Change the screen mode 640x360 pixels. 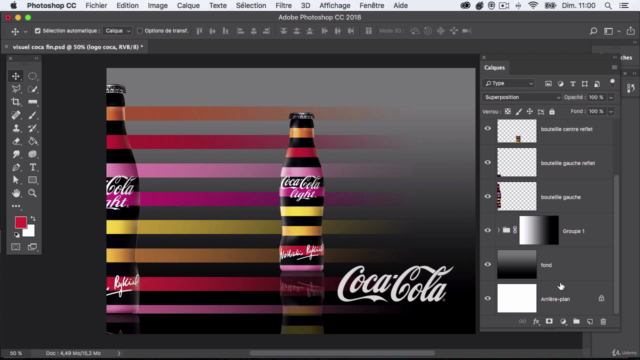[32, 247]
